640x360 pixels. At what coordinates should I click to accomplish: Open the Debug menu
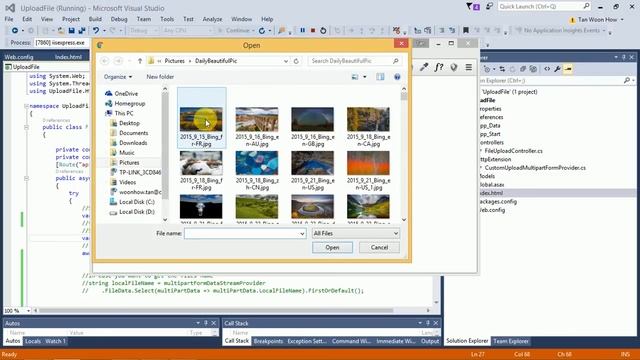tap(119, 19)
